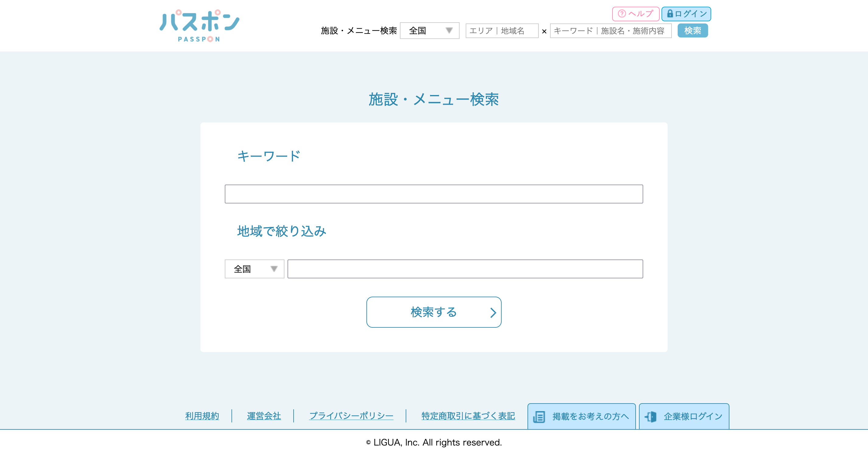
Task: Click the Passpon logo
Action: coord(199,25)
